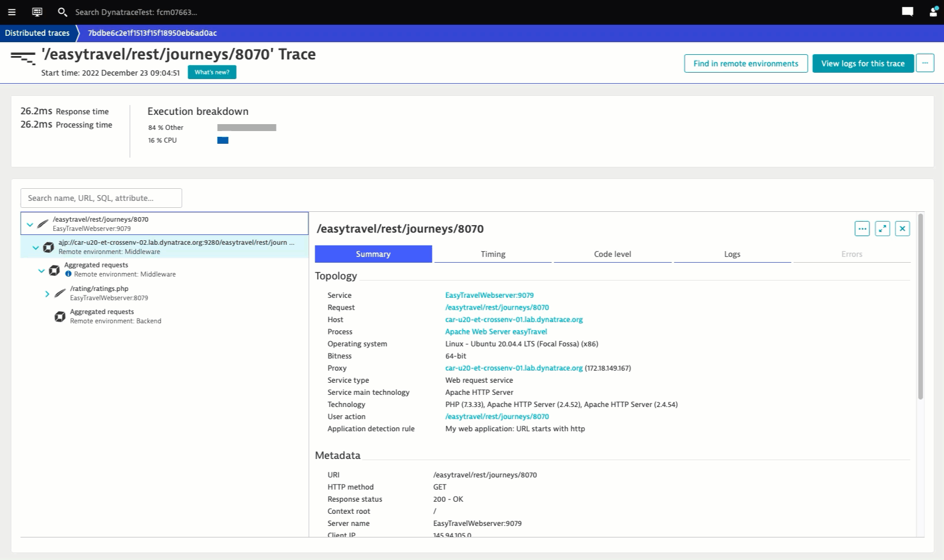
Task: Click the GET HTTP method value
Action: coord(440,487)
